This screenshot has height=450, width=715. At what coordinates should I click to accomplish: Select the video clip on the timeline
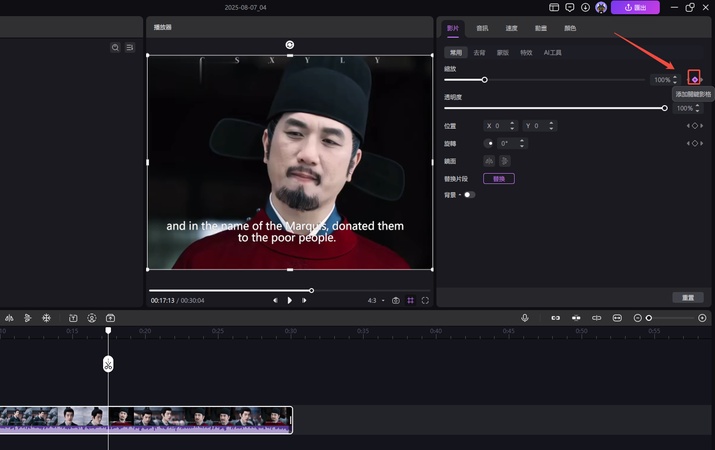click(146, 420)
